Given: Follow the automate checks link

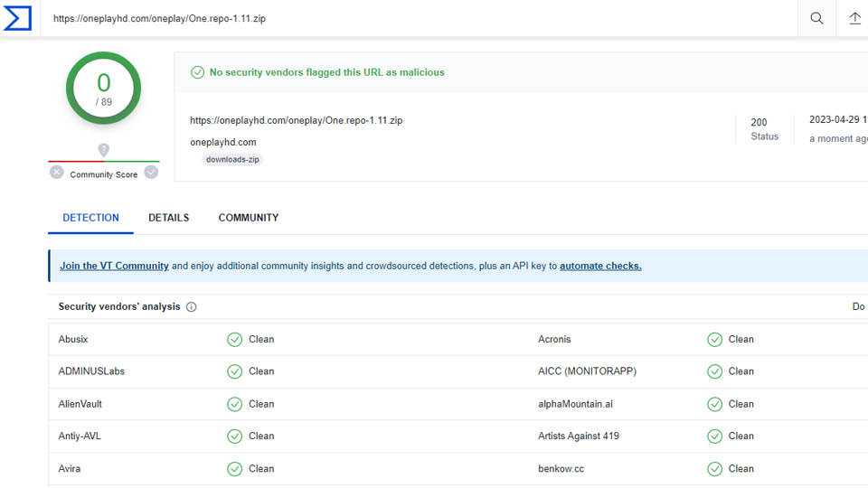Looking at the screenshot, I should pyautogui.click(x=600, y=266).
